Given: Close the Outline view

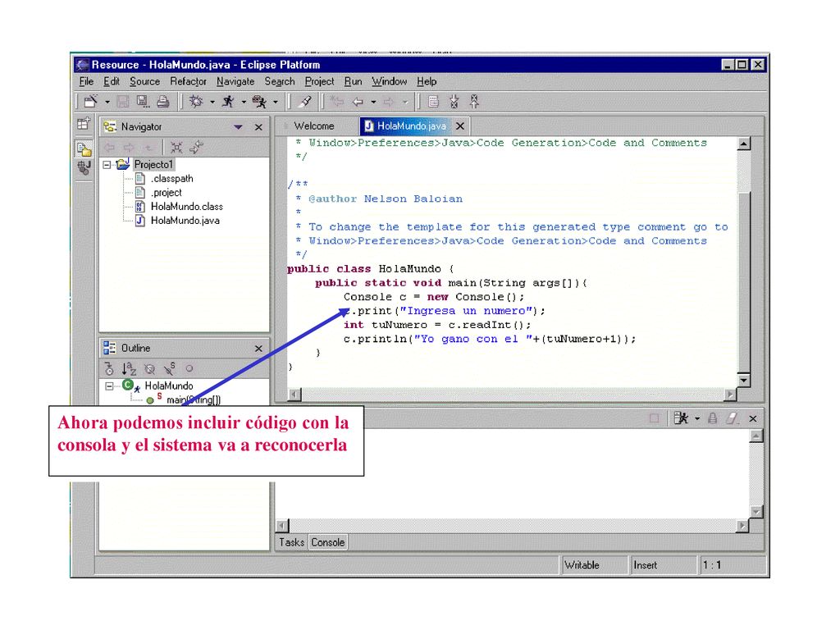Looking at the screenshot, I should (x=258, y=348).
